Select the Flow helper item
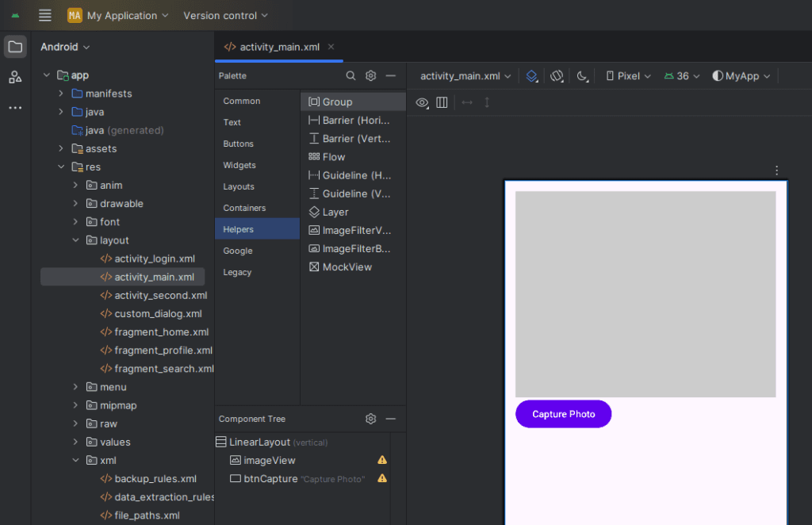 coord(353,157)
